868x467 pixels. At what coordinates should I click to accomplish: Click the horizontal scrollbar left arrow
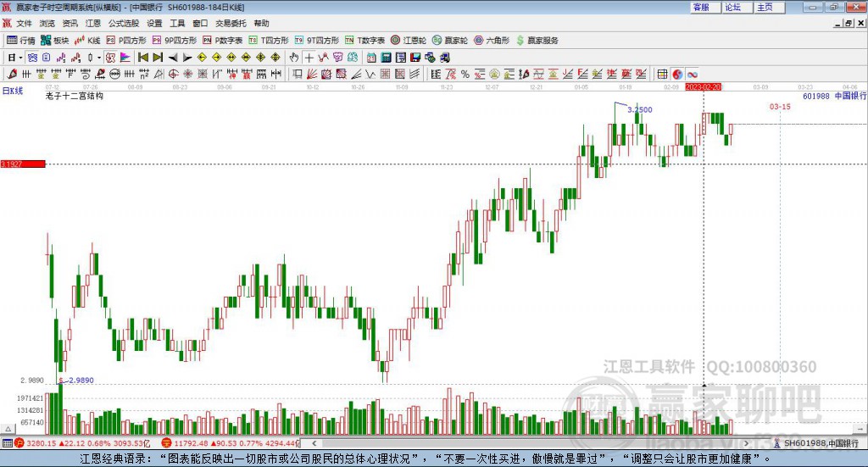[x=314, y=443]
